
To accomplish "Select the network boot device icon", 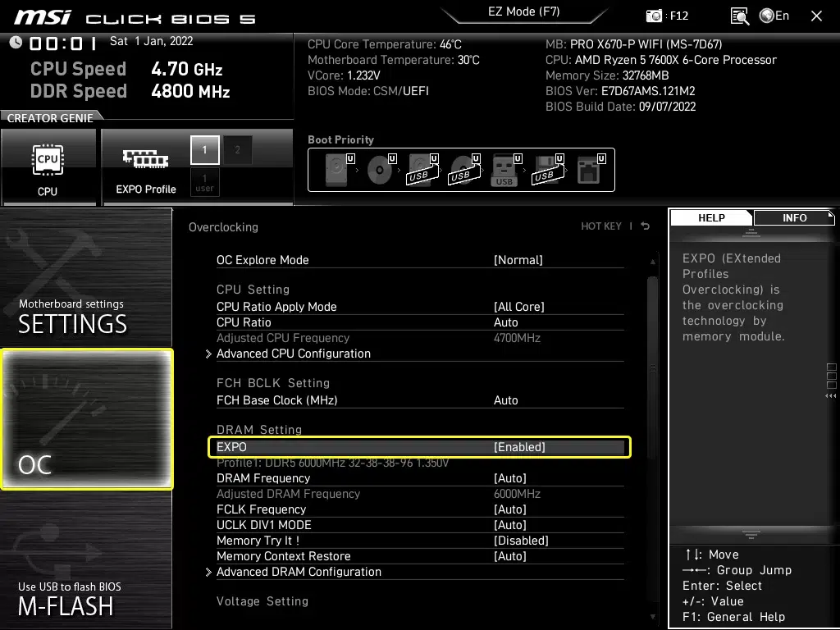I will coord(588,171).
